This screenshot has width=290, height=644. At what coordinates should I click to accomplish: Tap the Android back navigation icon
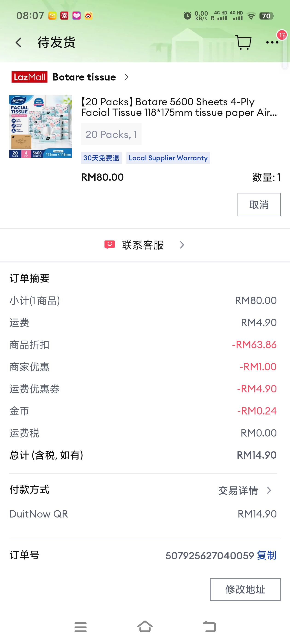click(209, 627)
